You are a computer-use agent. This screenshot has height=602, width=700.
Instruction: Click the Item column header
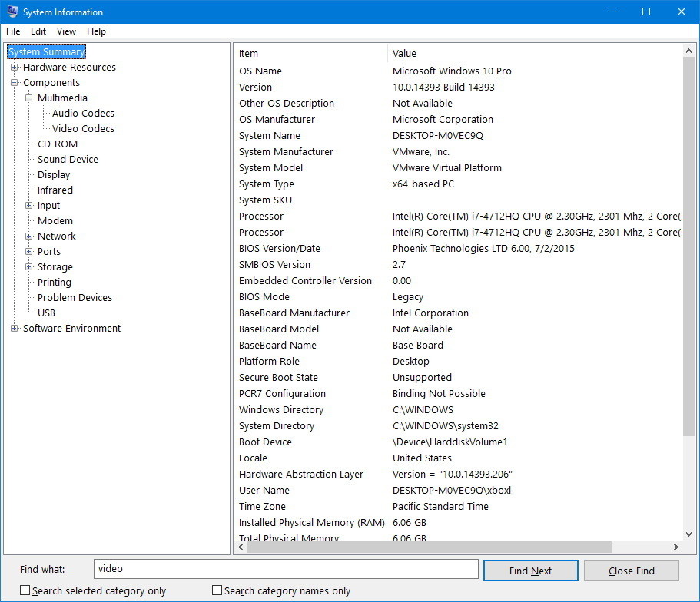[x=310, y=54]
